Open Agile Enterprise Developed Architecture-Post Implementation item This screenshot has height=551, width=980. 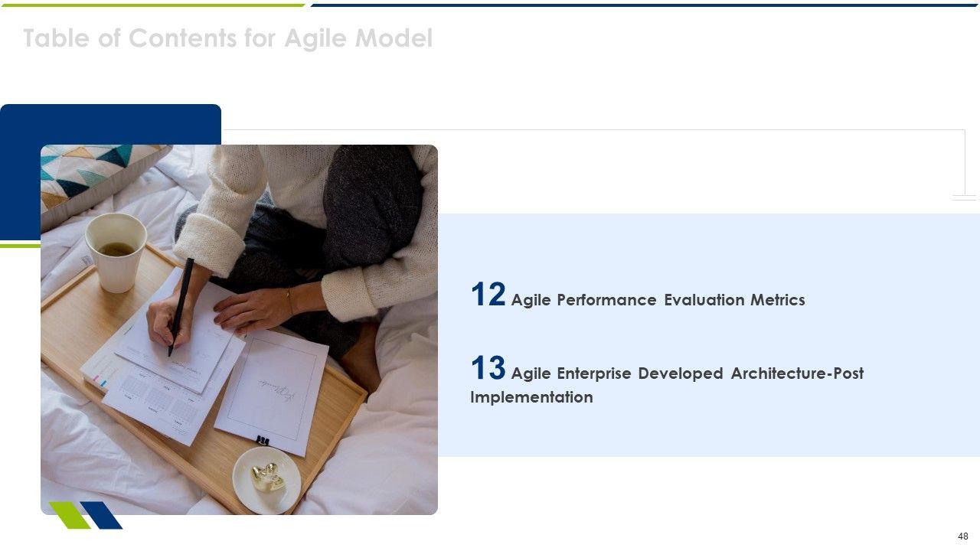687,373
